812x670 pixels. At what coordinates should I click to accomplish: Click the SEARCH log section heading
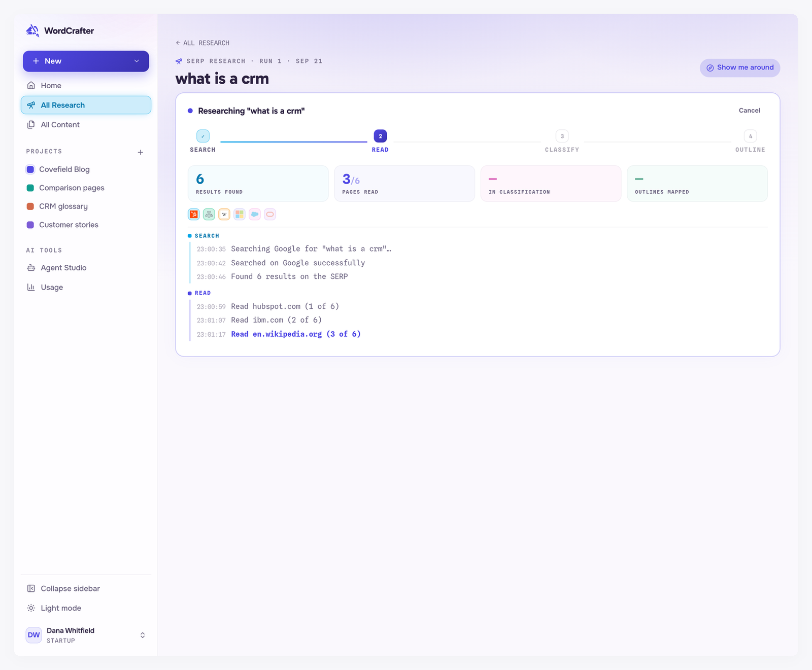(207, 236)
